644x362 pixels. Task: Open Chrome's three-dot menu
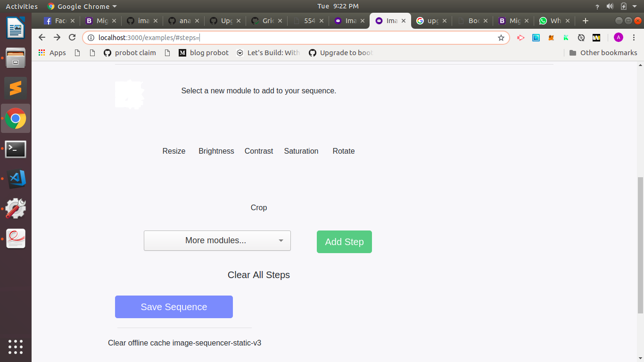coord(633,38)
